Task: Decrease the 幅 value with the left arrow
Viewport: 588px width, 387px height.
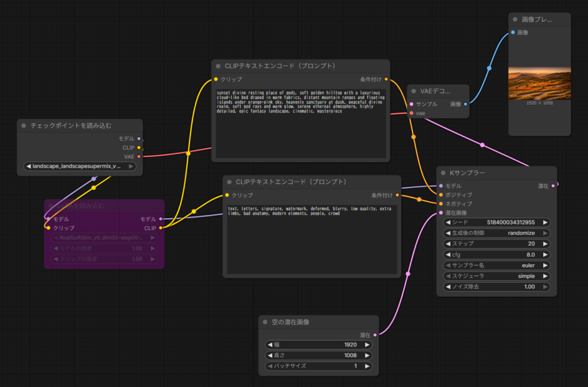Action: click(269, 345)
